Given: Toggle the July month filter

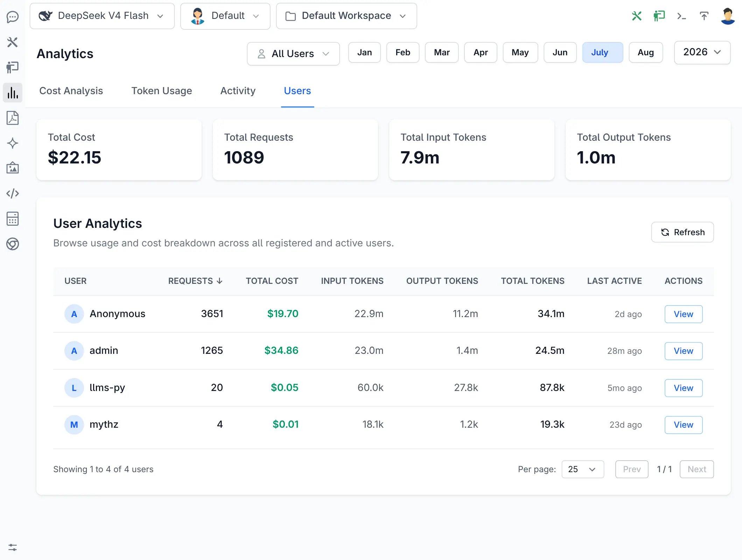Looking at the screenshot, I should (603, 52).
